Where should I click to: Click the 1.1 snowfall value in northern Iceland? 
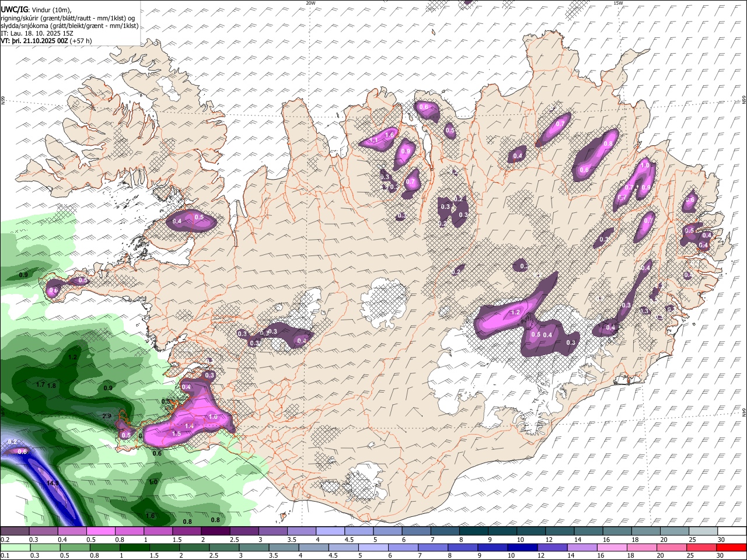[x=374, y=141]
